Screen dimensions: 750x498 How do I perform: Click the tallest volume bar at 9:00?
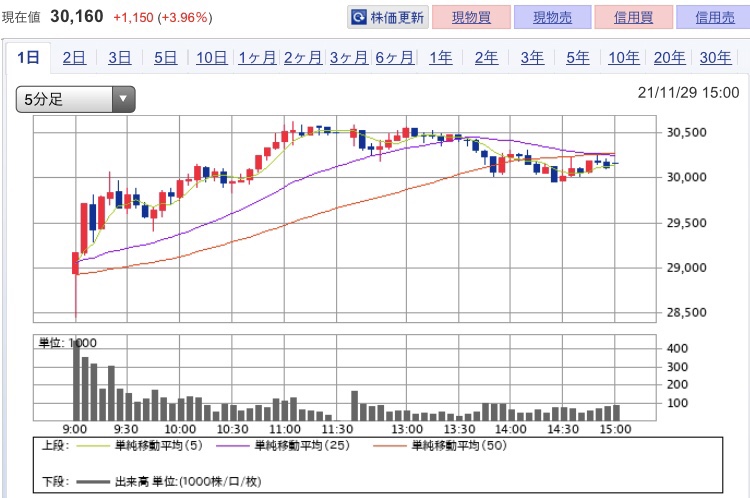pos(76,380)
